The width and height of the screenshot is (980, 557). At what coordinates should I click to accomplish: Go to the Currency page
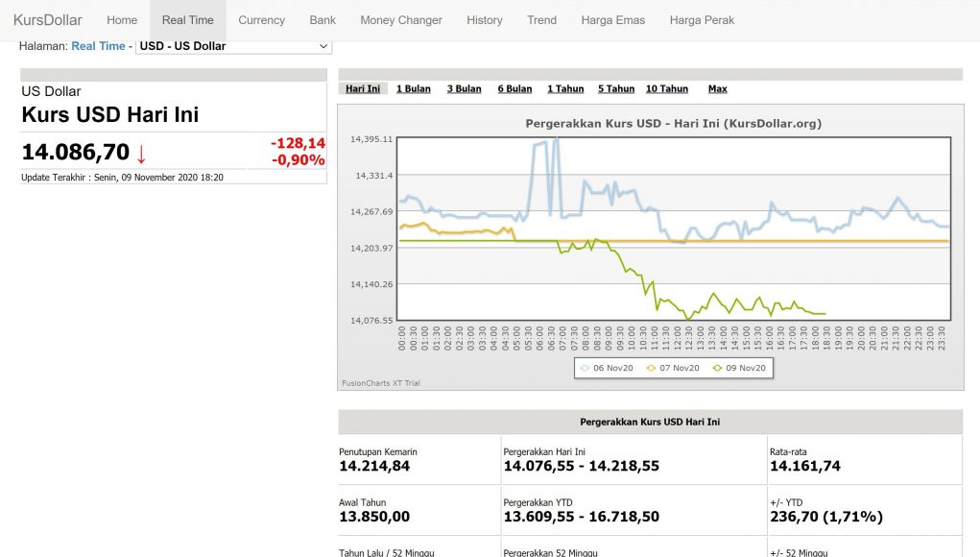point(261,20)
